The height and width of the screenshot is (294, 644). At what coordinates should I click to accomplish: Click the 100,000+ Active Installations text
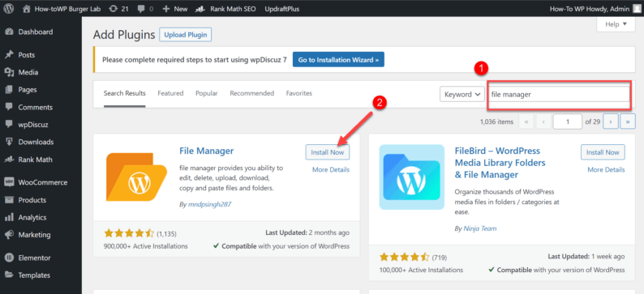(422, 270)
